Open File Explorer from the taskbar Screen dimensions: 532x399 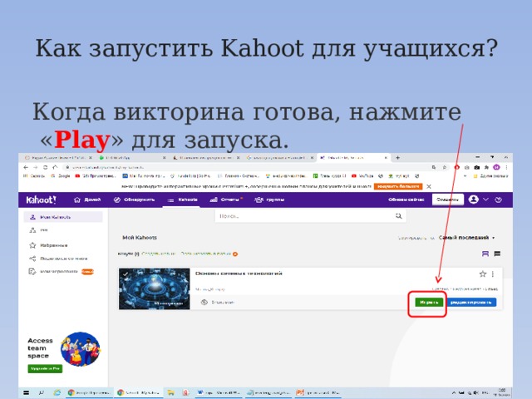pos(170,392)
